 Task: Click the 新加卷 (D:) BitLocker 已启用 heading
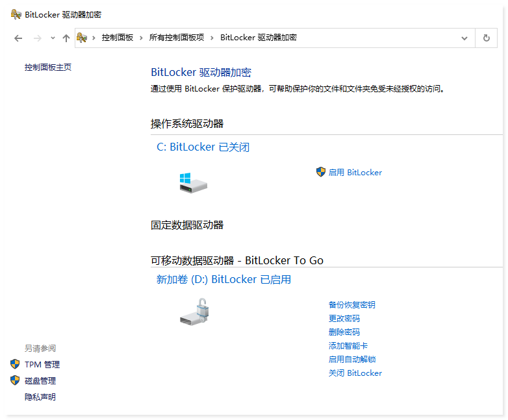click(x=223, y=280)
